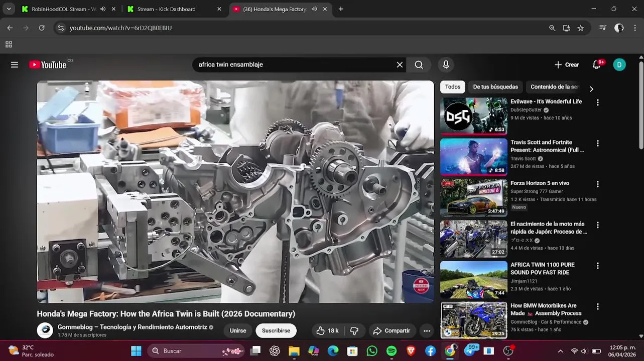Open account menu via the D avatar
The height and width of the screenshot is (361, 644).
click(619, 65)
